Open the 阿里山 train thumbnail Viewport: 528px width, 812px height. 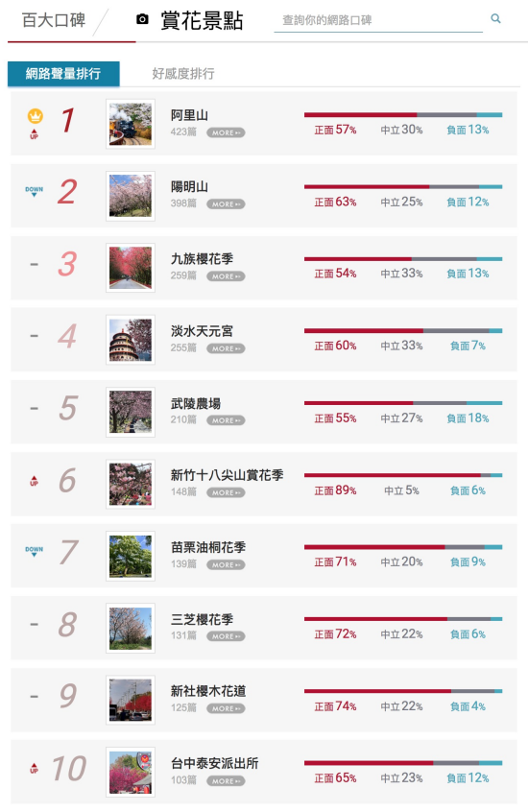point(131,124)
